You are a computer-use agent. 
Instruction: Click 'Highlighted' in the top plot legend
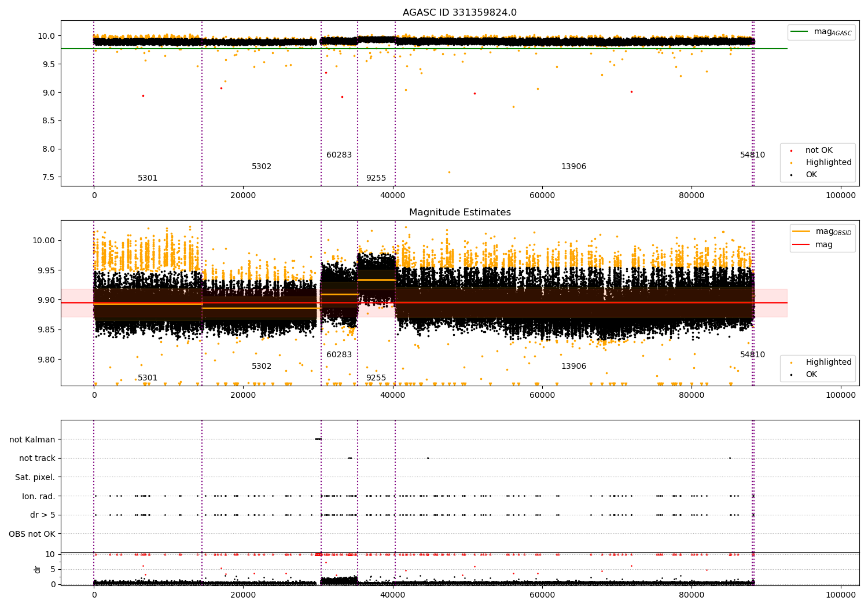(829, 163)
